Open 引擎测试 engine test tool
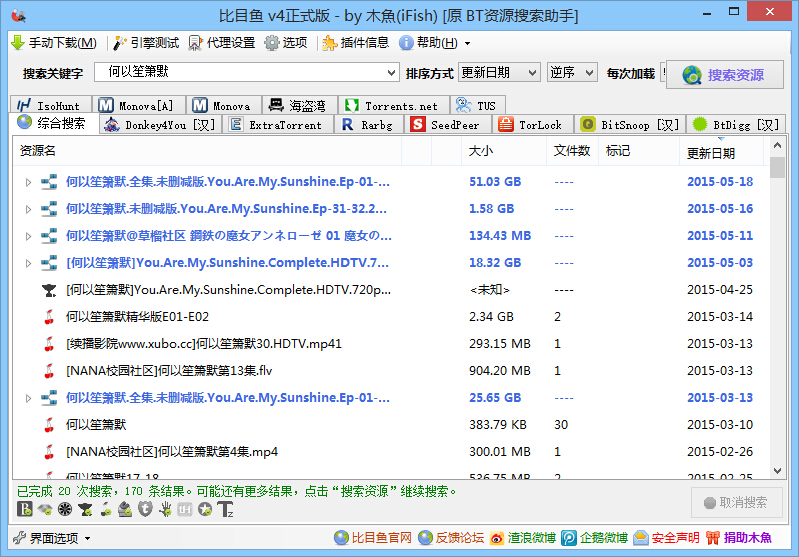The image size is (799, 557). coord(146,43)
